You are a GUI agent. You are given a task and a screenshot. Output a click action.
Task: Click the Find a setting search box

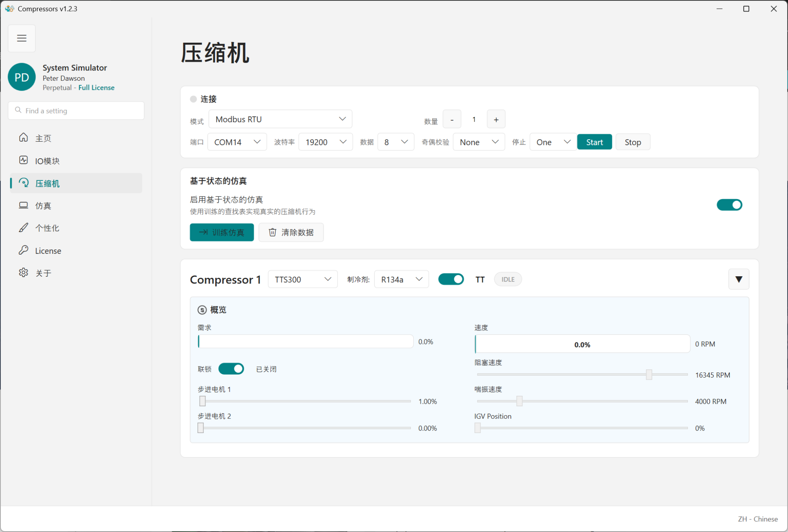[x=76, y=111]
